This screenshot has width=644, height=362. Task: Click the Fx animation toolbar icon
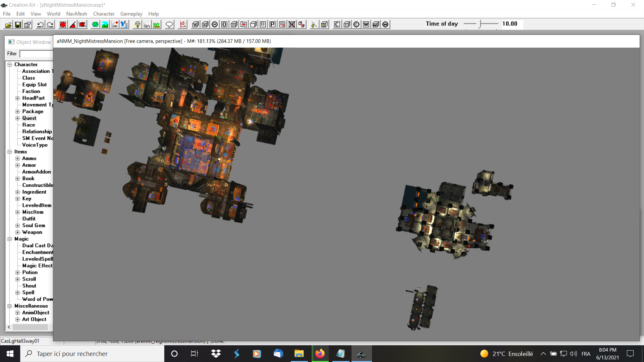pyautogui.click(x=124, y=24)
